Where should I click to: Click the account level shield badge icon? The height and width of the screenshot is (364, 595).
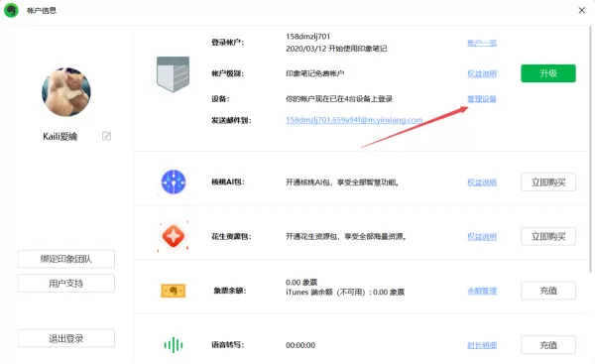(173, 74)
